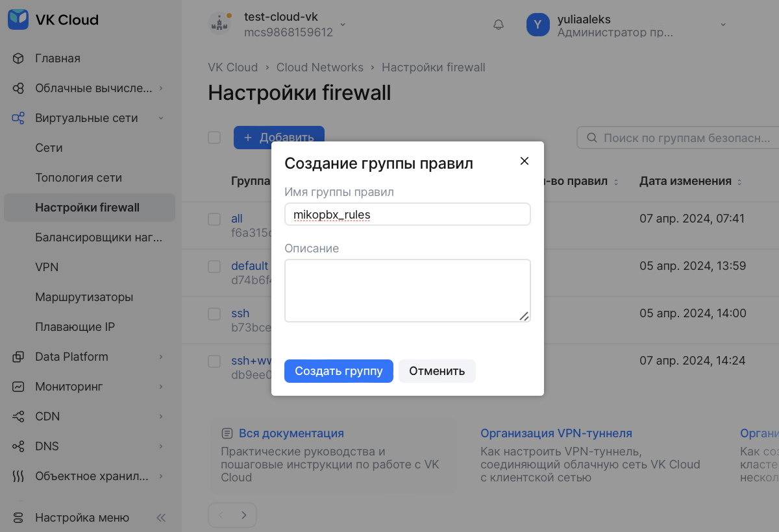Click the notification bell icon

click(499, 25)
